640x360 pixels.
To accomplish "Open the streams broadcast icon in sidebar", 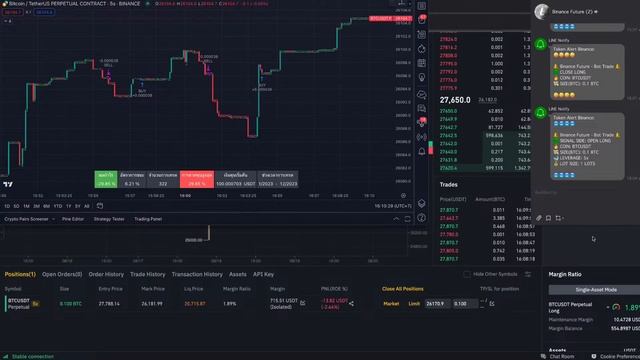I will [422, 137].
